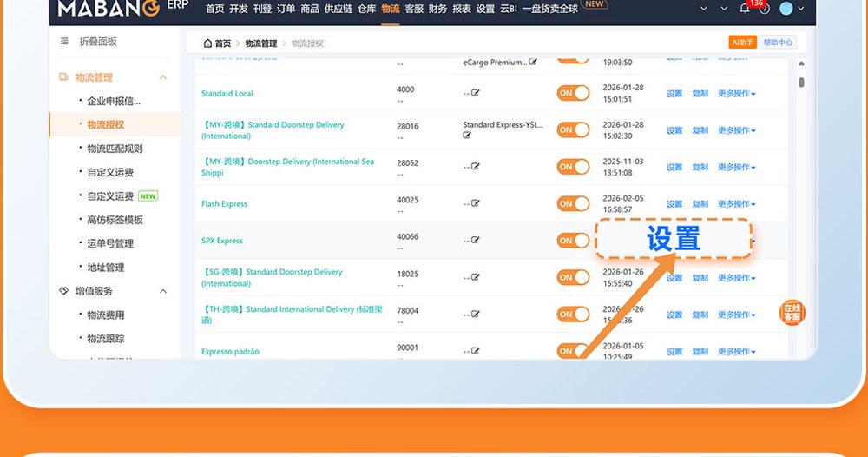Screen dimensions: 868x457
Task: Open 更多操作 dropdown for Expresso padrão
Action: pyautogui.click(x=736, y=351)
